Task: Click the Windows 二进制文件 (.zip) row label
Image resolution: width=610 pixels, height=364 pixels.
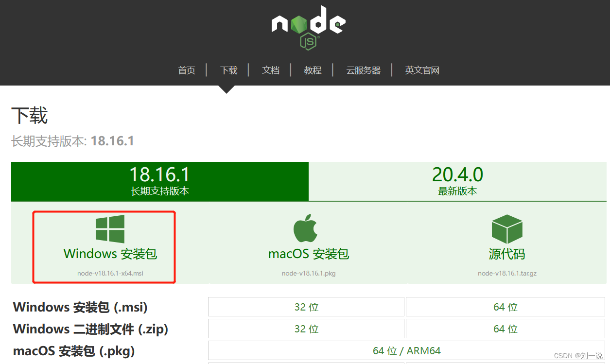Action: pos(90,329)
